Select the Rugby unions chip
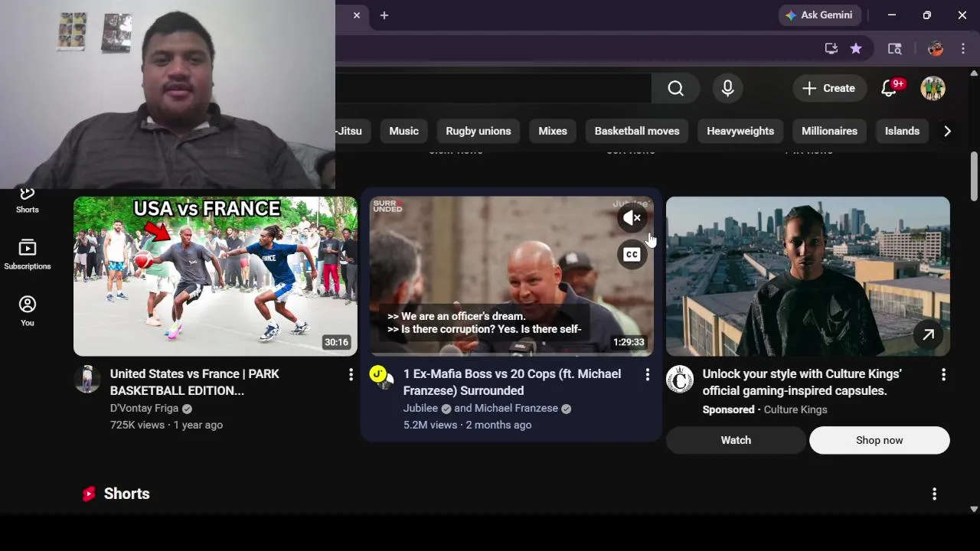Image resolution: width=980 pixels, height=551 pixels. tap(479, 131)
